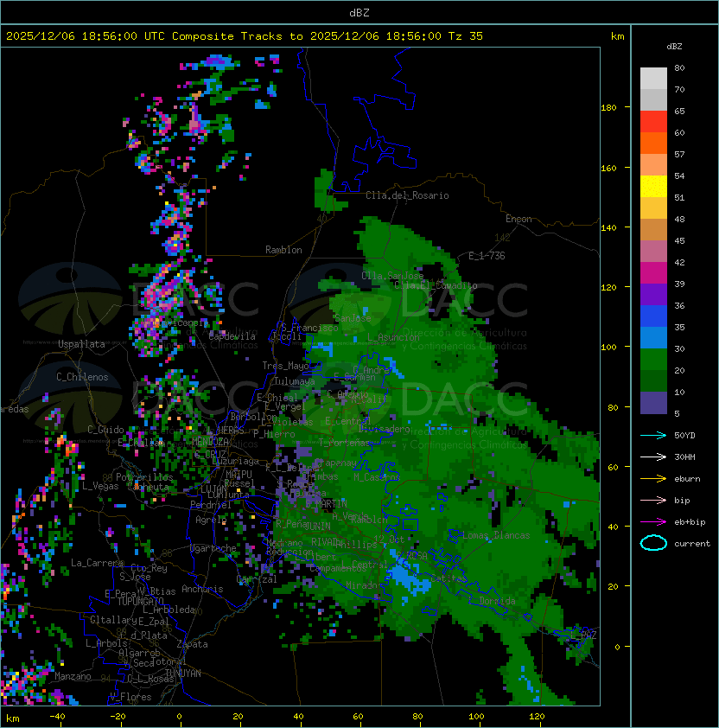This screenshot has height=728, width=719.
Task: Select the orange 57-60 dBZ swatch
Action: 653,143
